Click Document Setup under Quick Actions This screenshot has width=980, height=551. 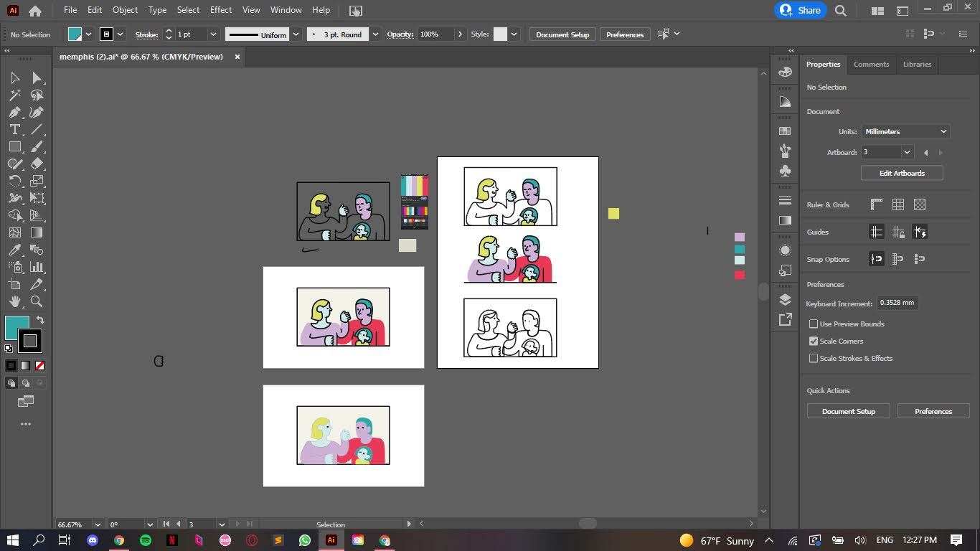pos(849,411)
